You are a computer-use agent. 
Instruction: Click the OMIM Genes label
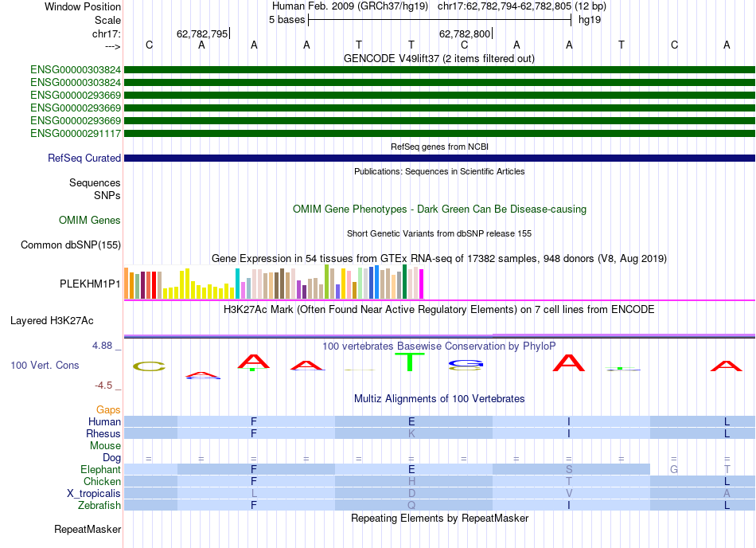click(x=89, y=220)
